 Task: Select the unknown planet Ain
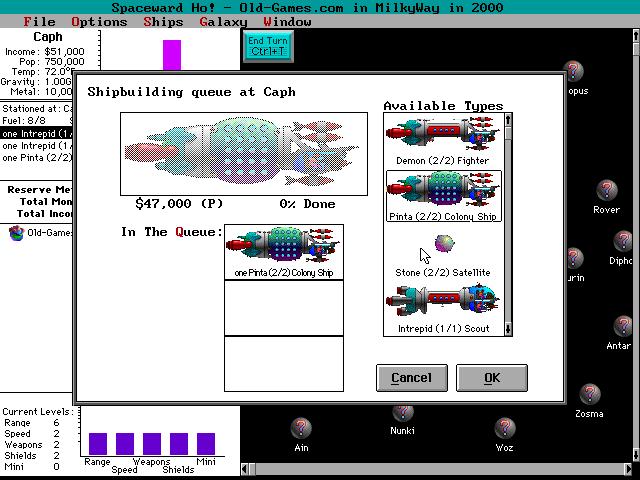pos(301,428)
